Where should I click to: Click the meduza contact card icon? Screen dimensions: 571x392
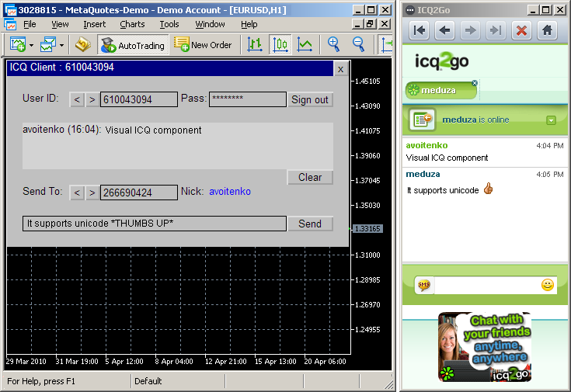point(422,120)
